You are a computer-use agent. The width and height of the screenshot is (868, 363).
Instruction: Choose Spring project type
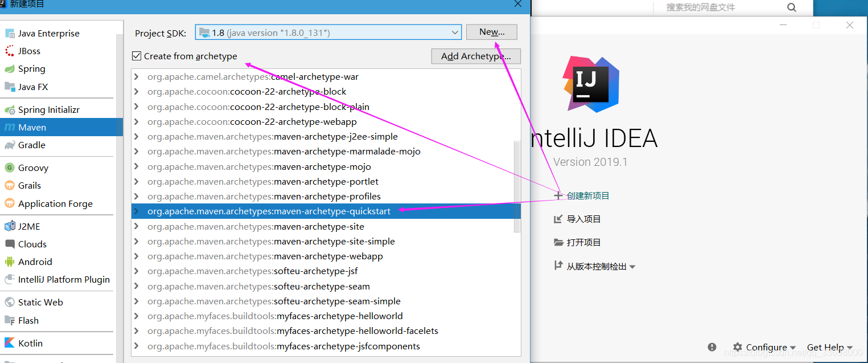click(x=31, y=68)
